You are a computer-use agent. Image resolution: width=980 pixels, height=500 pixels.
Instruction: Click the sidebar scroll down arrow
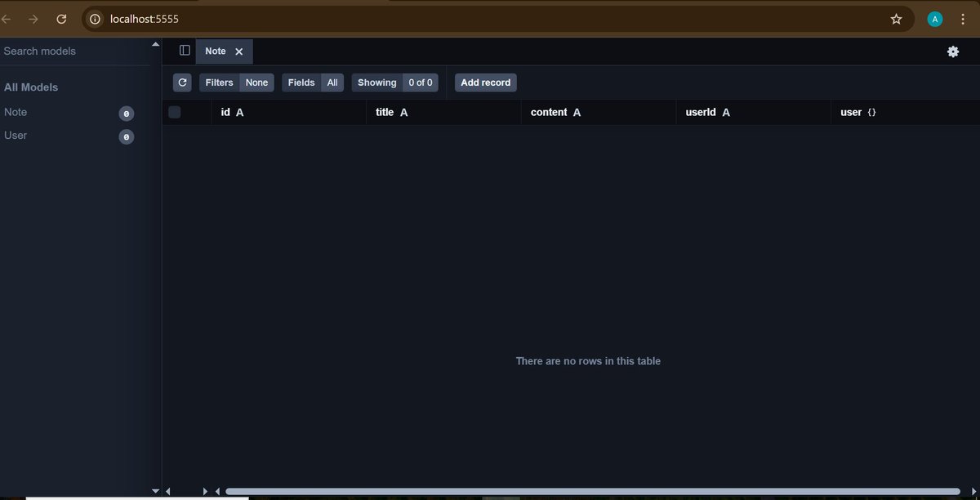[x=155, y=491]
